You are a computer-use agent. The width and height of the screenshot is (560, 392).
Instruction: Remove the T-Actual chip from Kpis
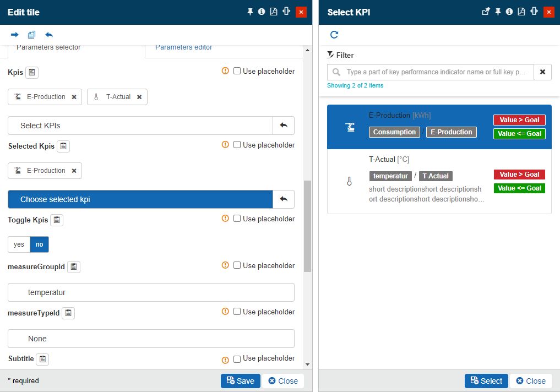(x=139, y=97)
